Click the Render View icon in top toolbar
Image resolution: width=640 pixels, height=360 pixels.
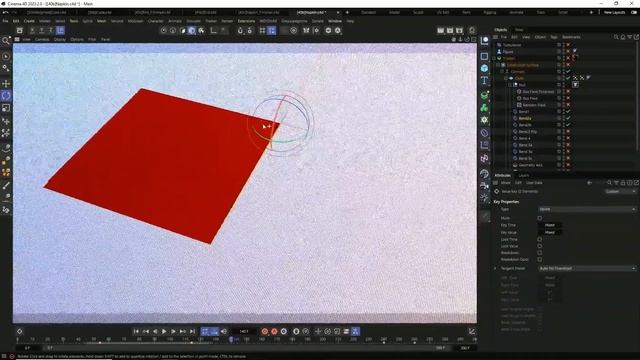(440, 31)
